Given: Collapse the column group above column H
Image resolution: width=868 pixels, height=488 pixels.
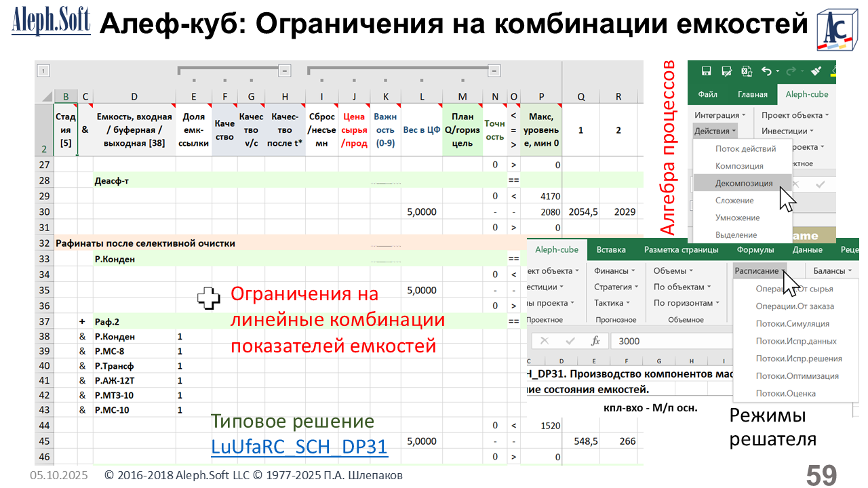Looking at the screenshot, I should 285,70.
